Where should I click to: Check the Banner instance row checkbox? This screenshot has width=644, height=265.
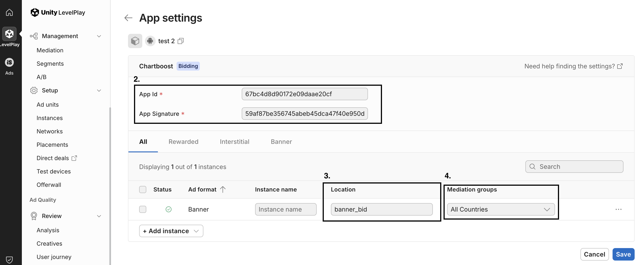click(143, 209)
